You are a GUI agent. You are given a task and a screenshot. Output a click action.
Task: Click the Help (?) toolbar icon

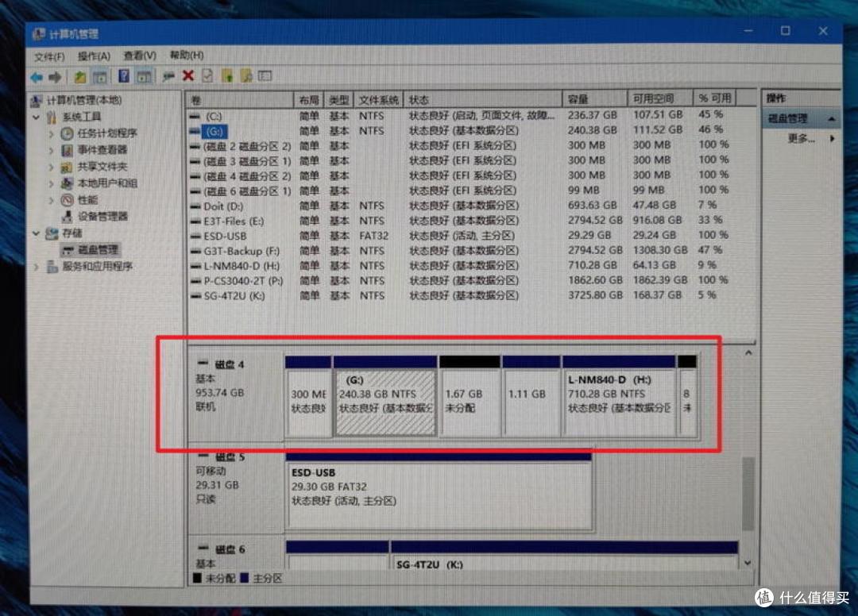[125, 77]
